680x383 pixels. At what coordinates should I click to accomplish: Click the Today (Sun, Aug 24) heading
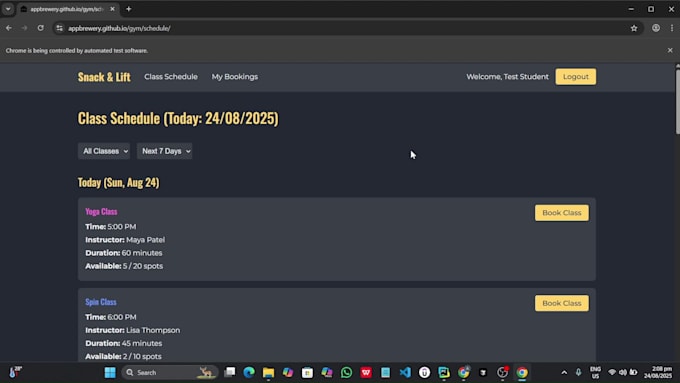[x=118, y=182]
